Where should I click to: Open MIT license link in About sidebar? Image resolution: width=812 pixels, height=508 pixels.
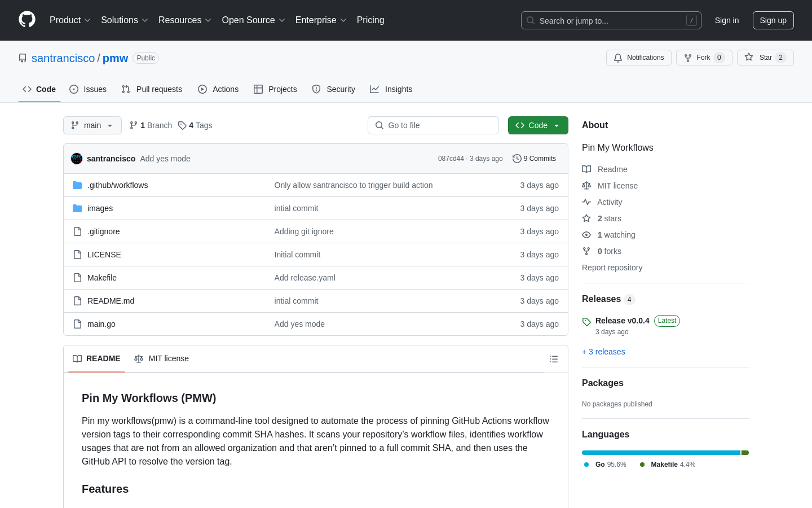[x=610, y=186]
